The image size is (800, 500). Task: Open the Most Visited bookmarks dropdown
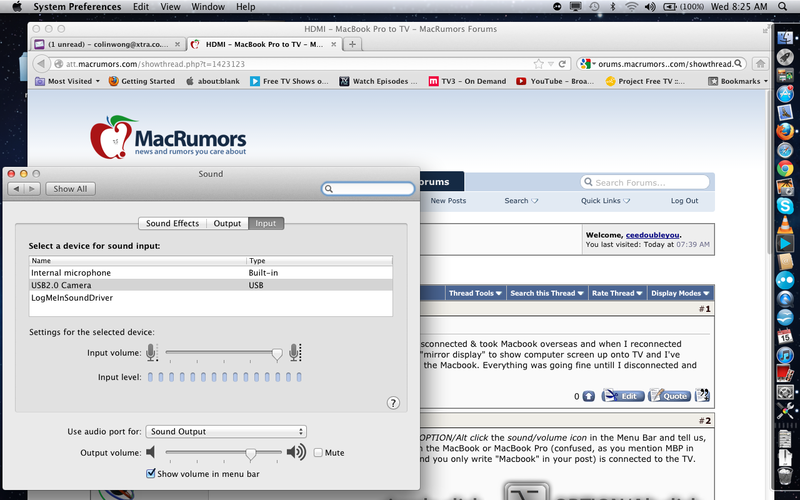click(x=67, y=81)
